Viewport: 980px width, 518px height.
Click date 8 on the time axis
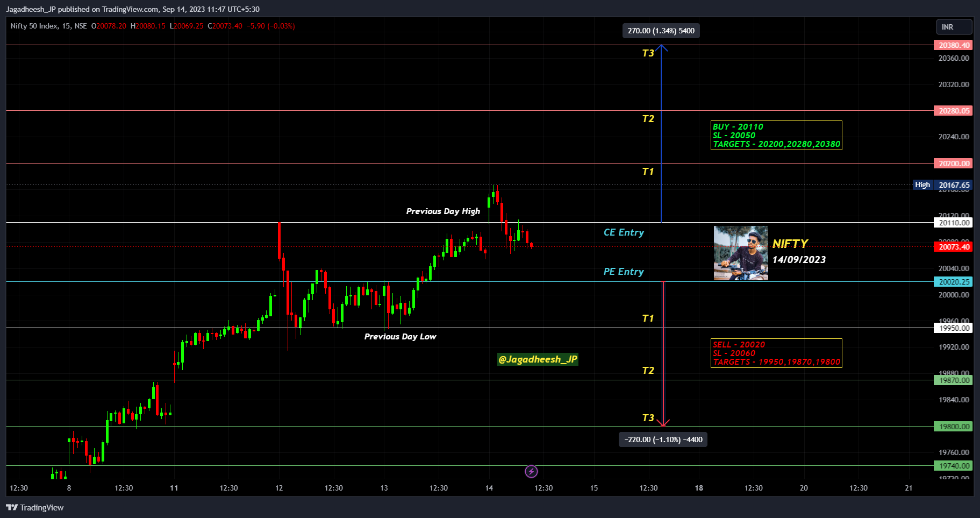(x=69, y=488)
